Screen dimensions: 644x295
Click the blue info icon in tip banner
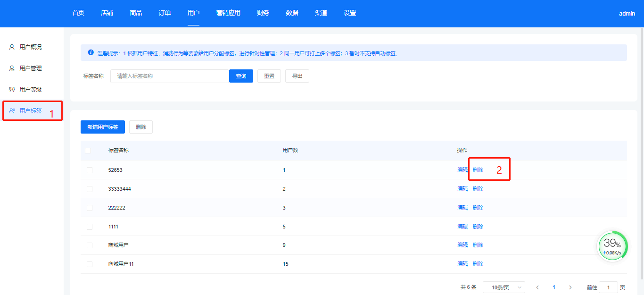click(91, 53)
